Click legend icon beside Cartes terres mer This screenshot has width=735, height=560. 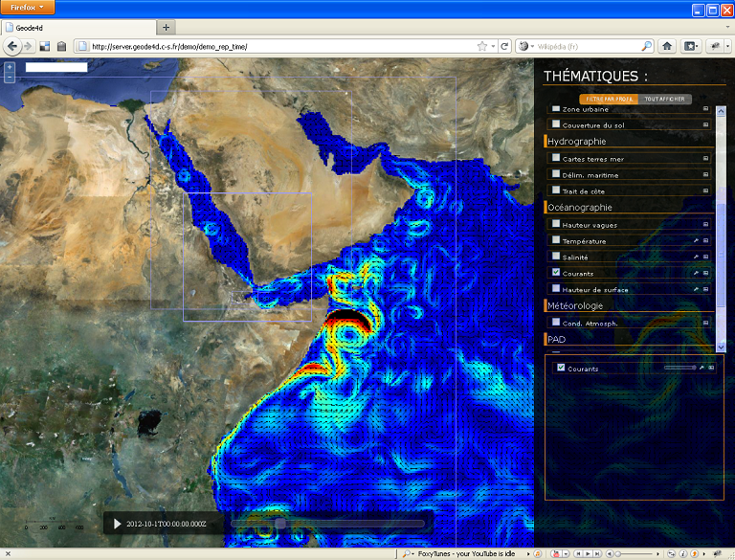coord(706,159)
